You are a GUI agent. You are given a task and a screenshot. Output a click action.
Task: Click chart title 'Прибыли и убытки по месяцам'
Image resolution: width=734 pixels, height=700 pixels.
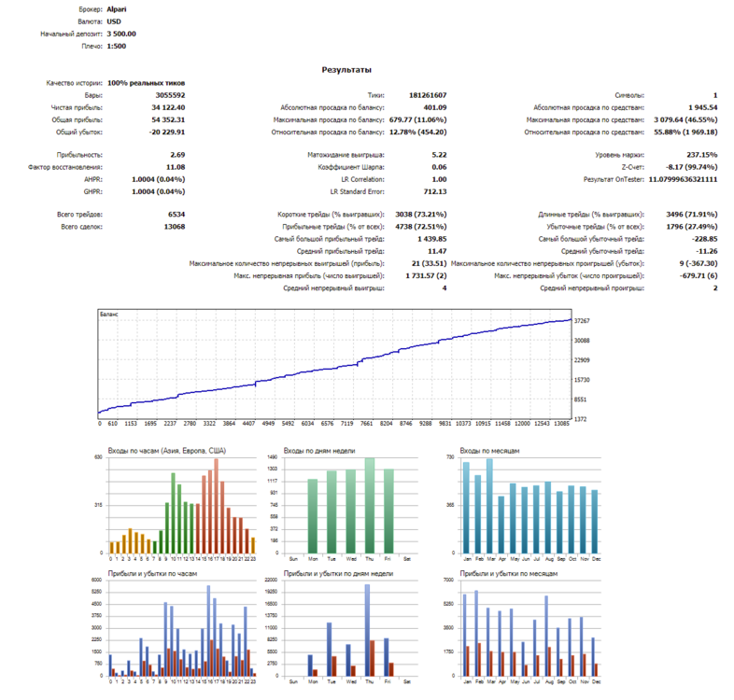(509, 573)
